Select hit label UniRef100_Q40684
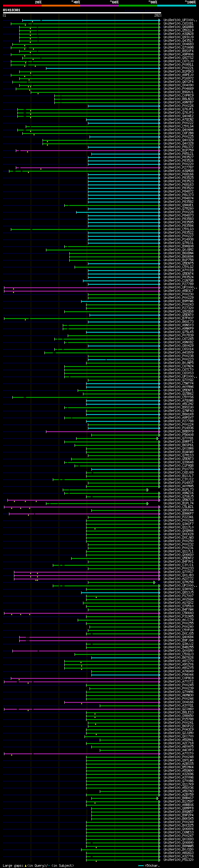The image size is (199, 868). [178, 637]
